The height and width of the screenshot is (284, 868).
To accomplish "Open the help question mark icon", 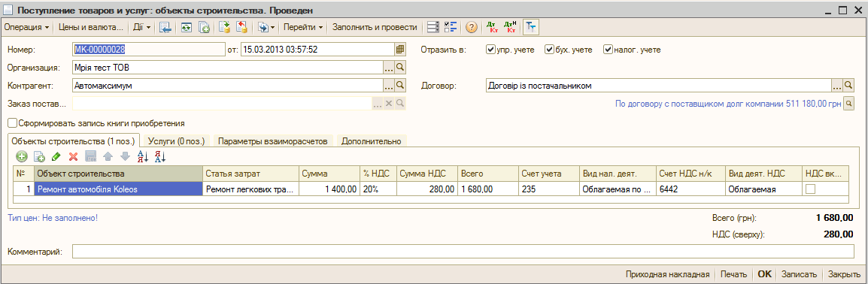I will (471, 26).
